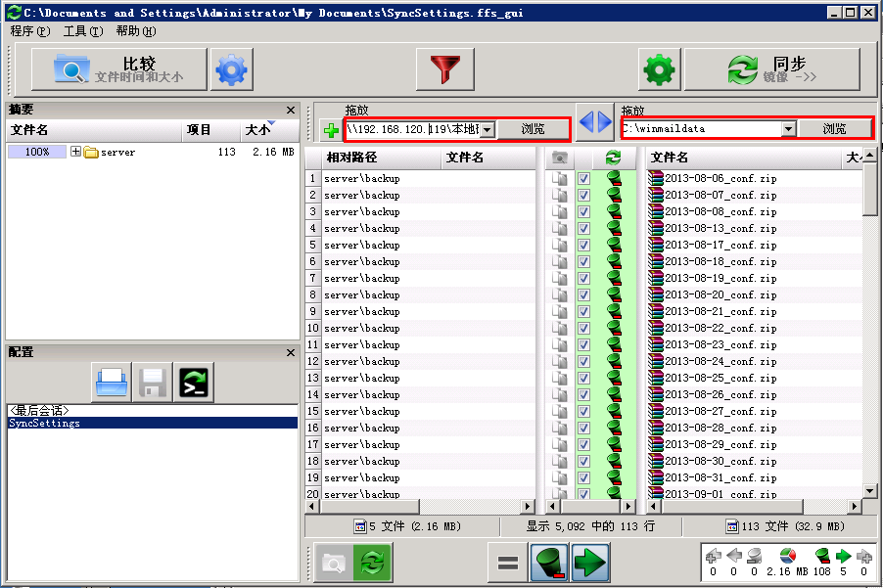The height and width of the screenshot is (588, 883).
Task: Open the left folder path dropdown
Action: click(487, 129)
